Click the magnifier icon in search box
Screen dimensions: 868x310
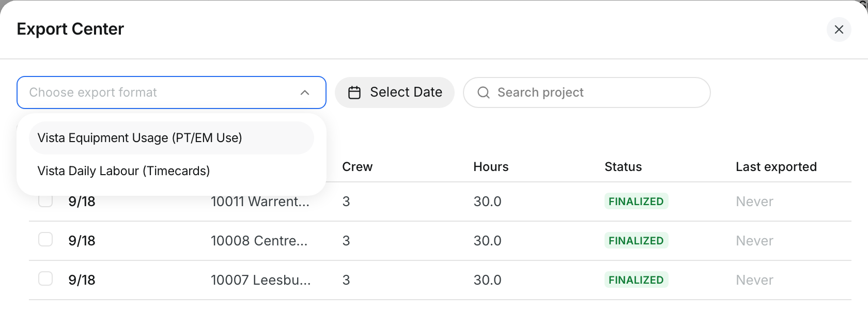click(x=484, y=92)
